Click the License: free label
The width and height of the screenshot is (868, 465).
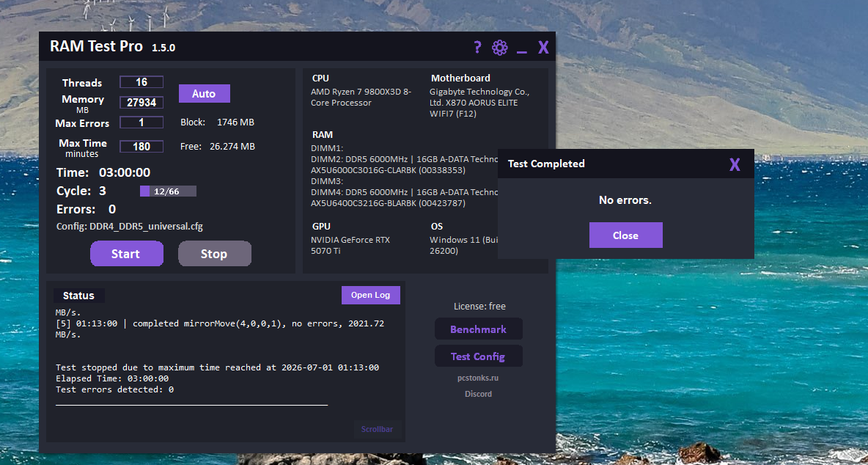click(x=479, y=306)
